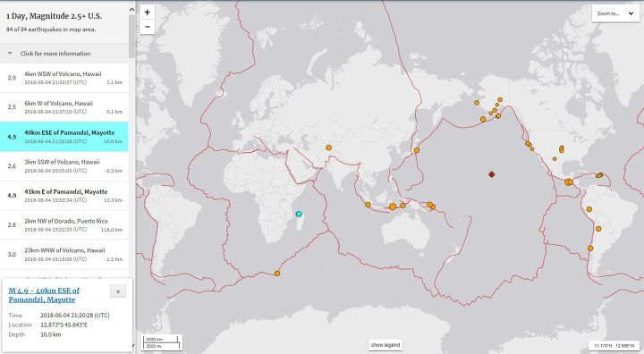This screenshot has height=354, width=644.
Task: Click the map coordinates readout
Action: (x=614, y=345)
